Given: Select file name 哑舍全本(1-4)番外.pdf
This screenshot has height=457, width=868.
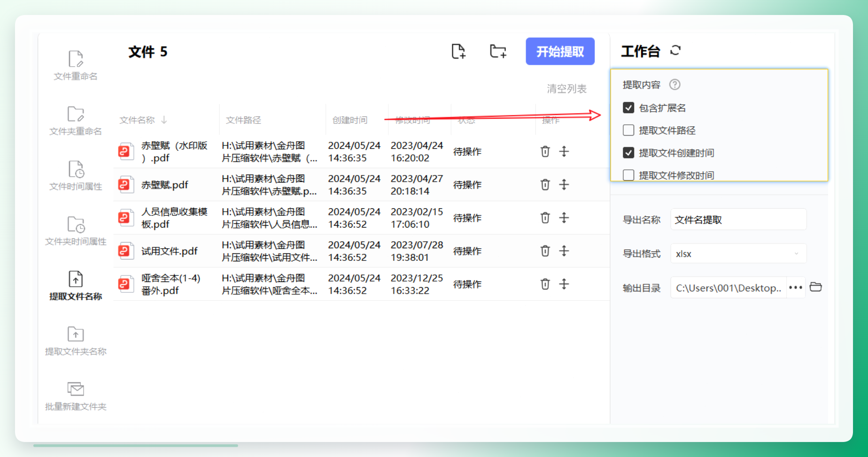Looking at the screenshot, I should 171,284.
